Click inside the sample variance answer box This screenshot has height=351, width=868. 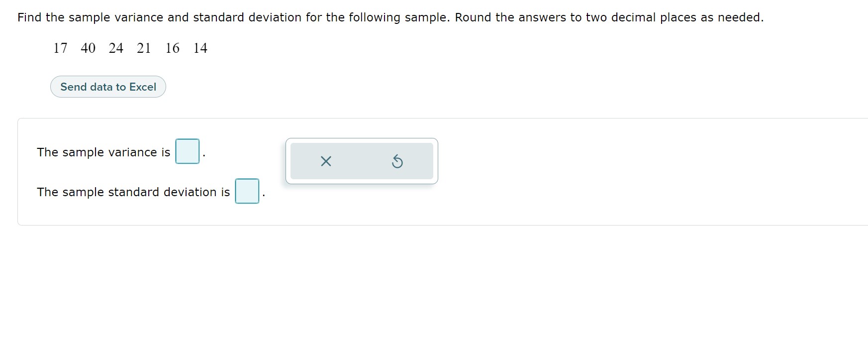pos(187,152)
